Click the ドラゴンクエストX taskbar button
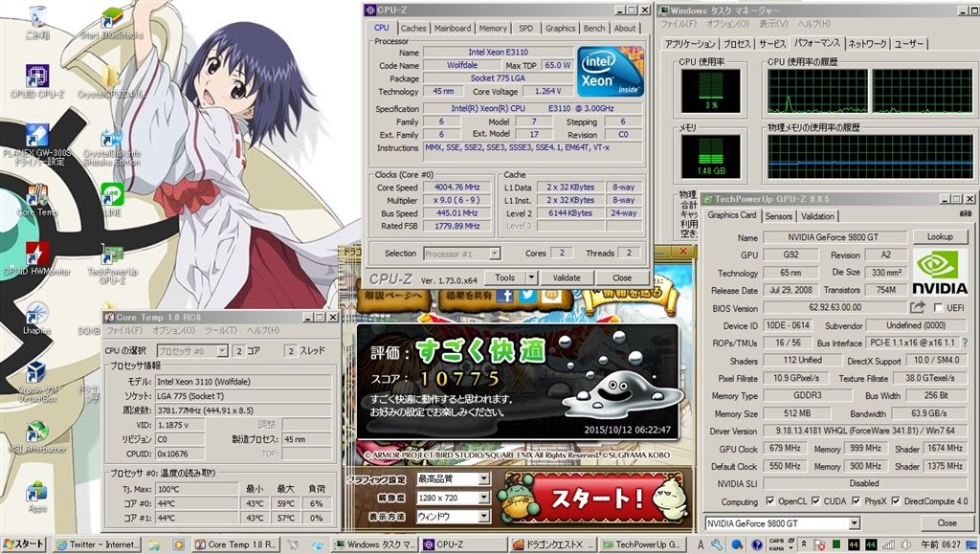 tap(552, 544)
